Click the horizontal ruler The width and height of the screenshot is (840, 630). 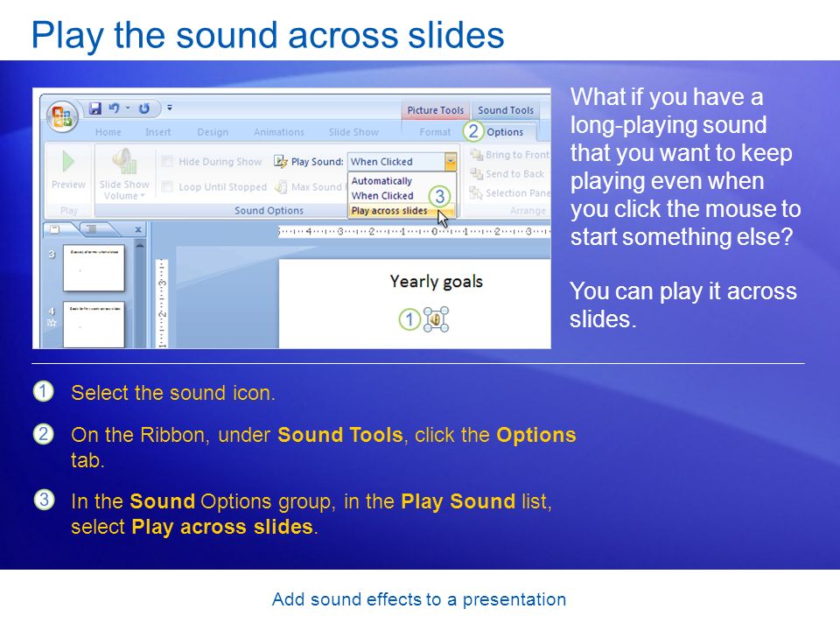pyautogui.click(x=414, y=231)
